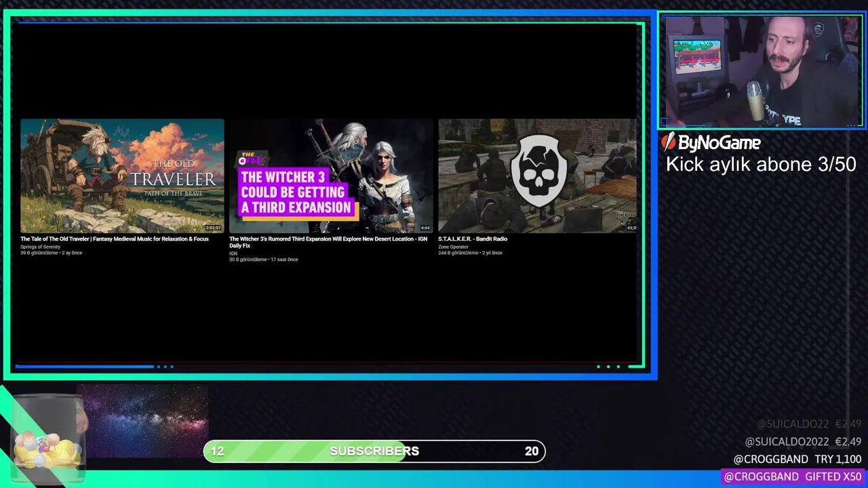The width and height of the screenshot is (868, 488).
Task: Click the '@SUICALDO2022 €2.49' entry
Action: click(x=803, y=441)
